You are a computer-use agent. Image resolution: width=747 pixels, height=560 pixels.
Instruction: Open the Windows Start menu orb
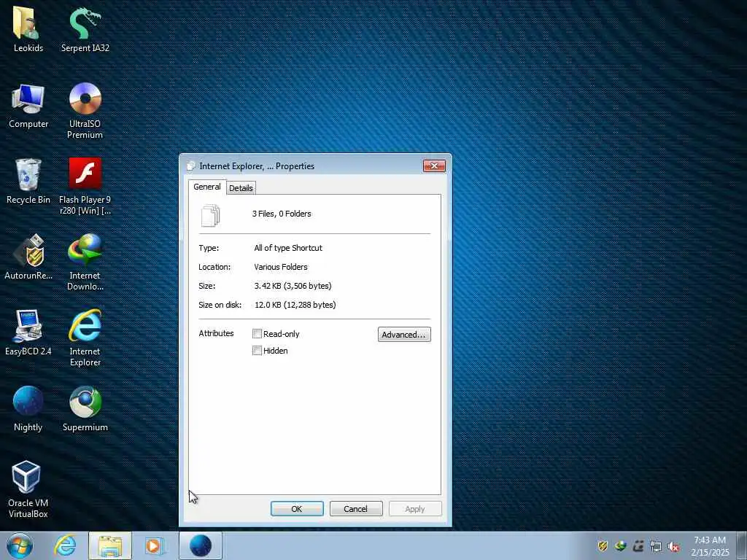(20, 545)
